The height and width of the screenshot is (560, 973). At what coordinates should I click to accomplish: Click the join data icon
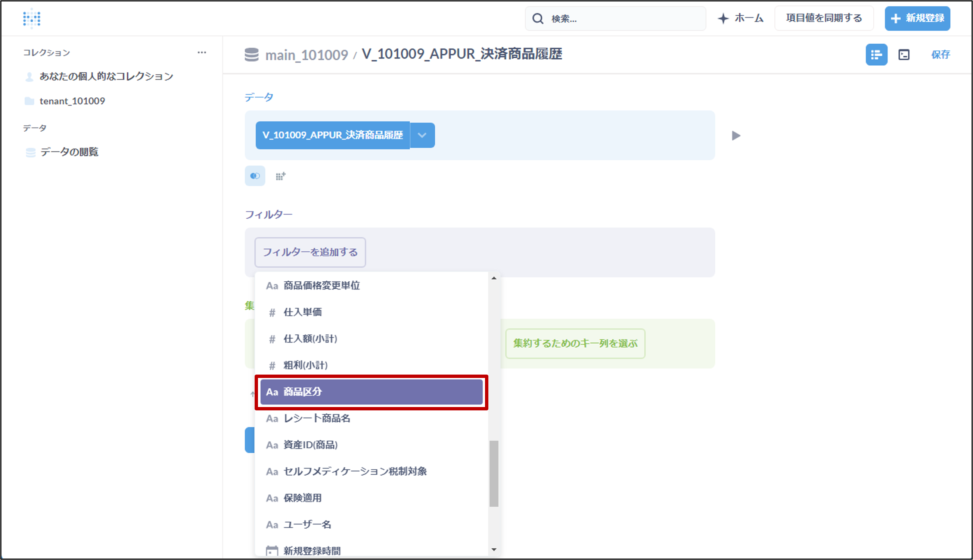point(255,176)
